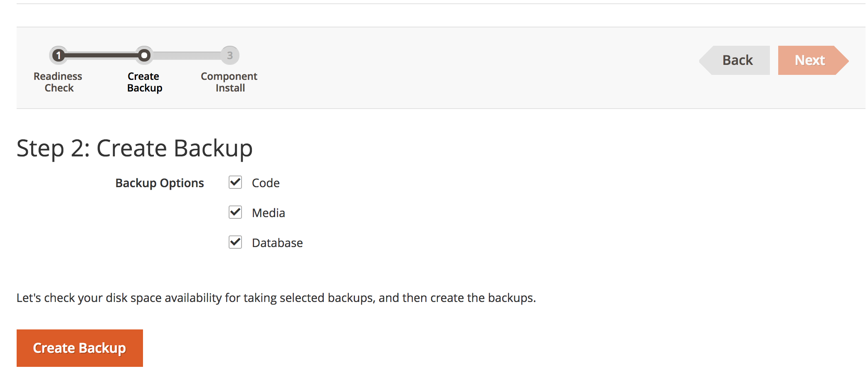Click step 1 Readiness Check circle
The width and height of the screenshot is (868, 381).
(x=59, y=55)
